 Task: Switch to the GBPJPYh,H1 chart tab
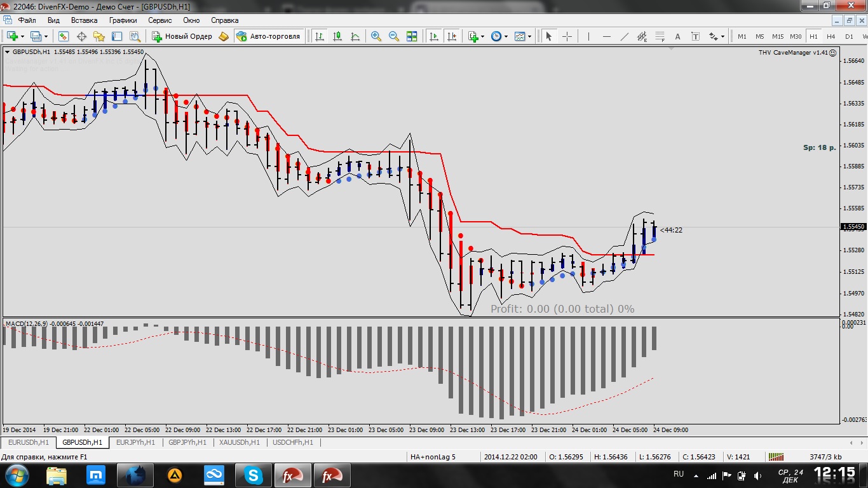coord(187,442)
